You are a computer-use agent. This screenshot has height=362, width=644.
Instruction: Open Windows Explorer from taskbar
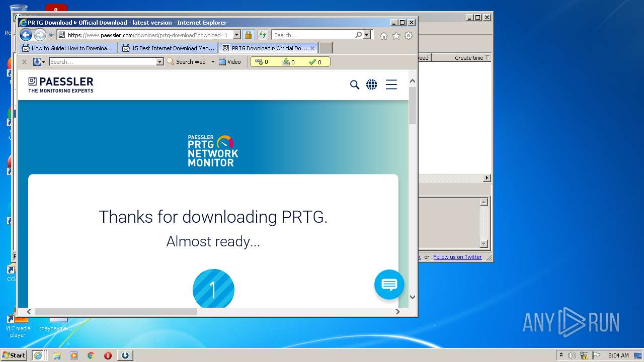point(57,355)
